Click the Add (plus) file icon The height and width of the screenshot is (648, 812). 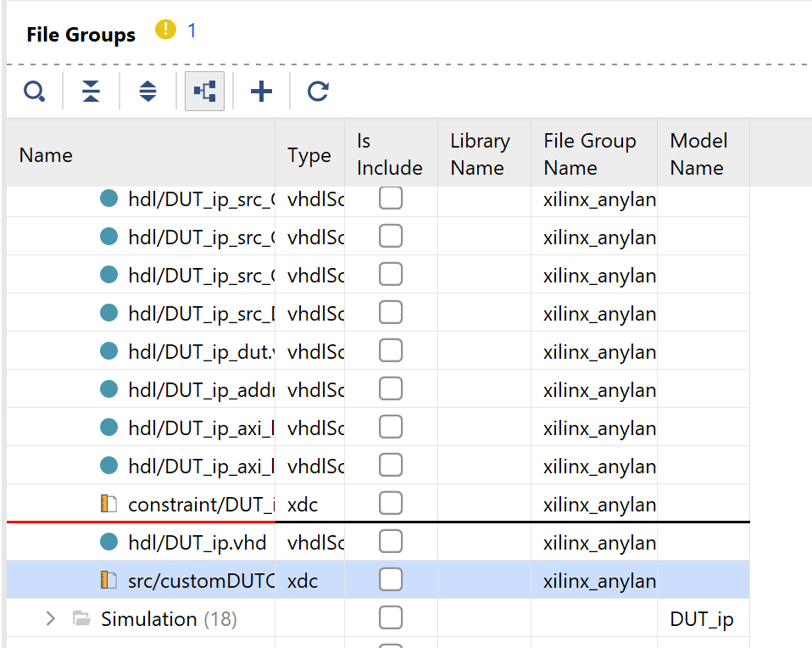click(262, 92)
